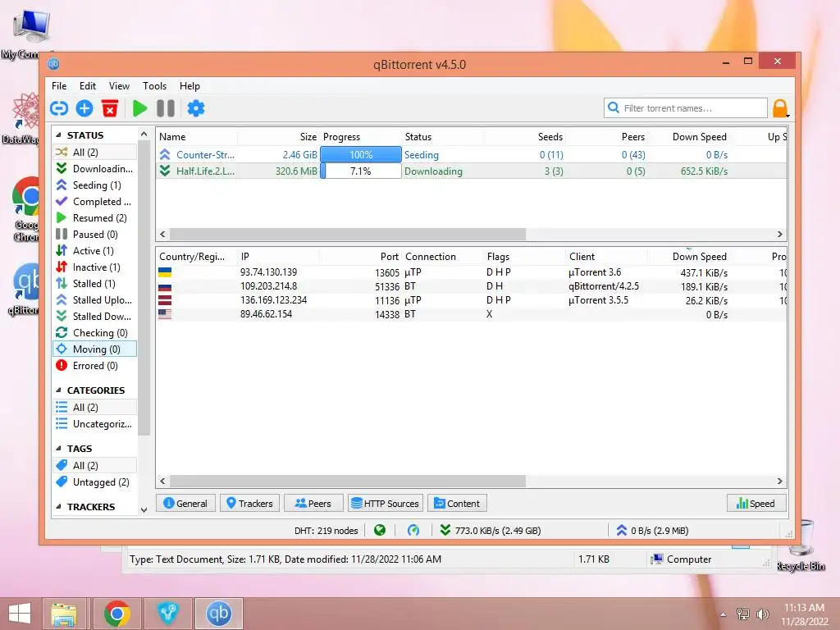Filter by Paused (0) status

coord(95,234)
